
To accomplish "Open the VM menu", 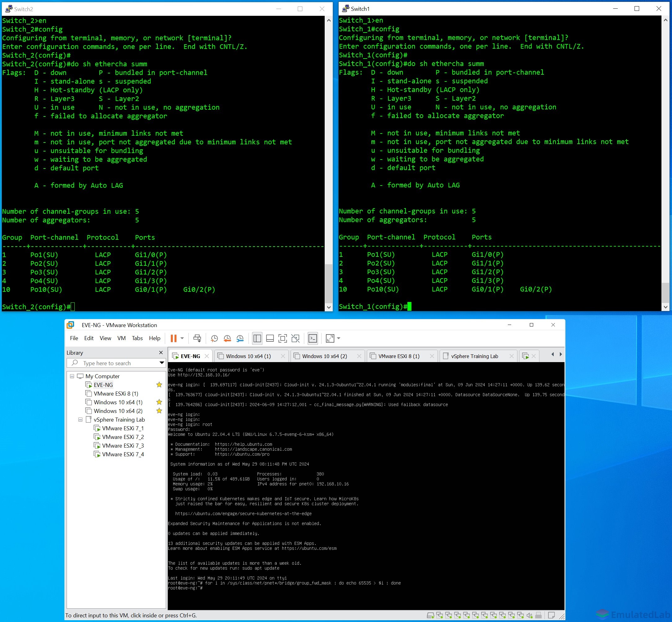I will pos(121,338).
